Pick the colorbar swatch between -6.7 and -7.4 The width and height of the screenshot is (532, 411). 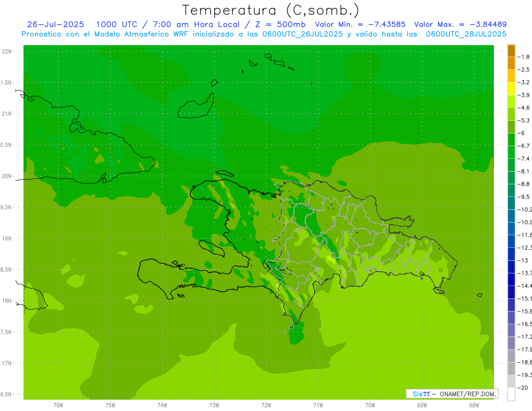[511, 152]
